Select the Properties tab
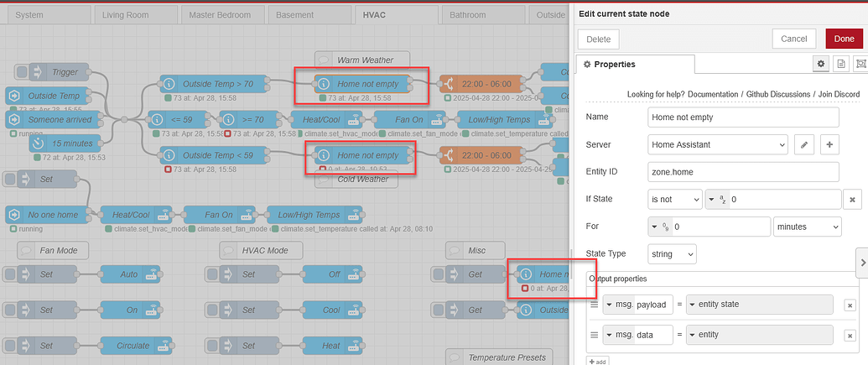The width and height of the screenshot is (868, 365). pyautogui.click(x=636, y=65)
